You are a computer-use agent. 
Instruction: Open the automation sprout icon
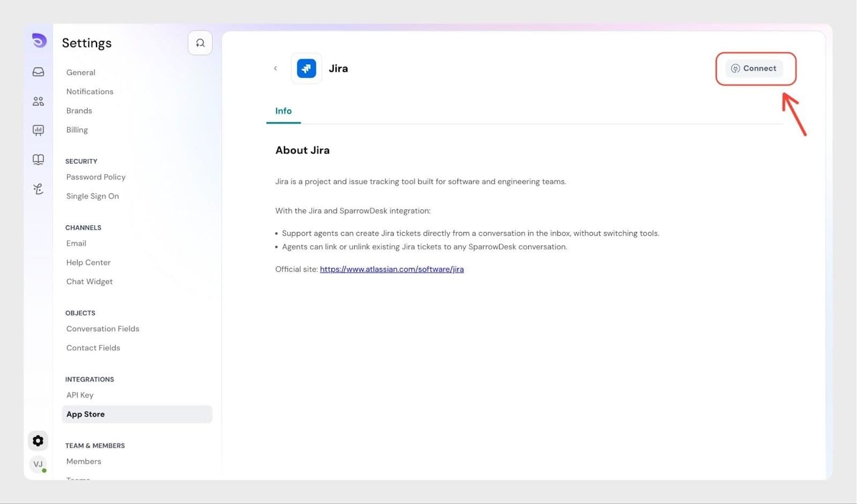tap(39, 189)
